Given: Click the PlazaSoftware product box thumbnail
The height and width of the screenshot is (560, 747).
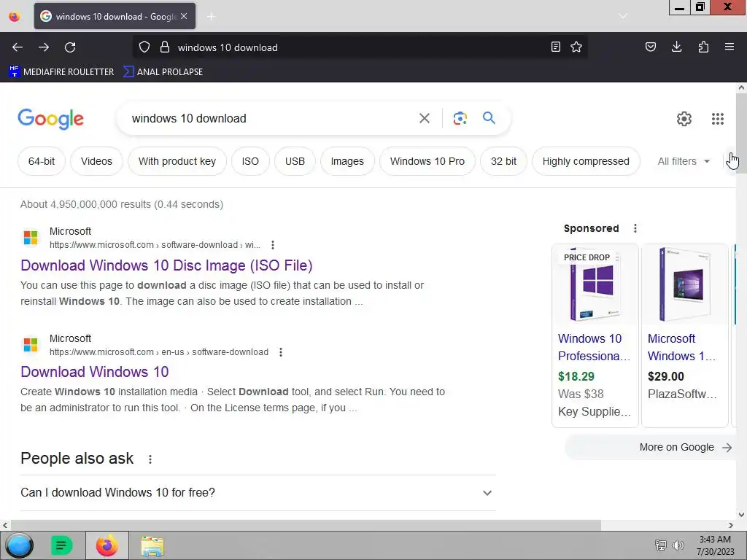Looking at the screenshot, I should pos(684,285).
